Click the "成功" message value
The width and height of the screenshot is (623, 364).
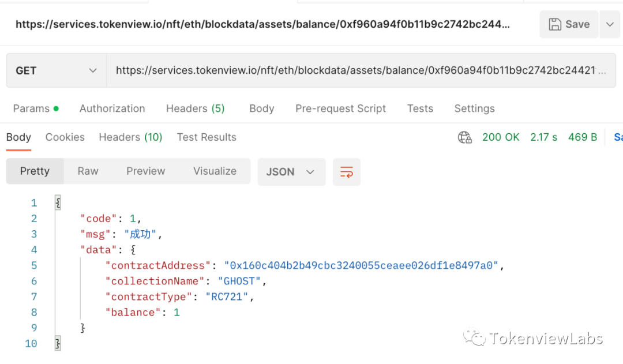[x=140, y=234]
